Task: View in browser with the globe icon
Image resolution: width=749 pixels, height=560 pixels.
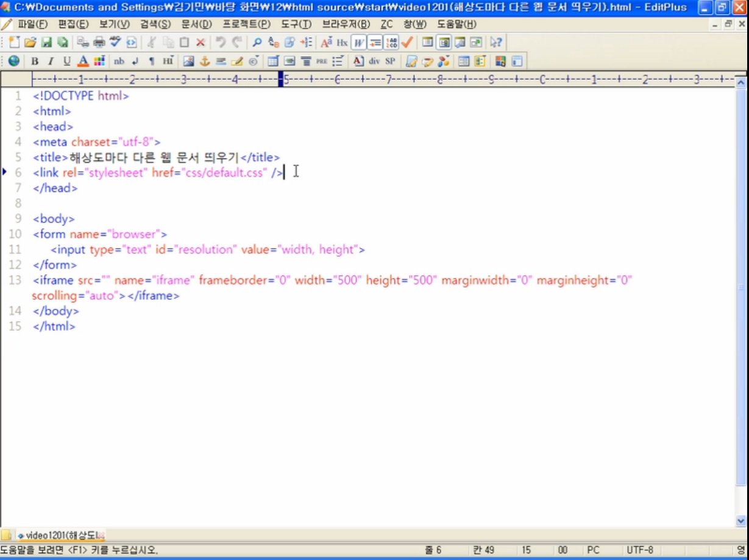Action: click(x=14, y=61)
